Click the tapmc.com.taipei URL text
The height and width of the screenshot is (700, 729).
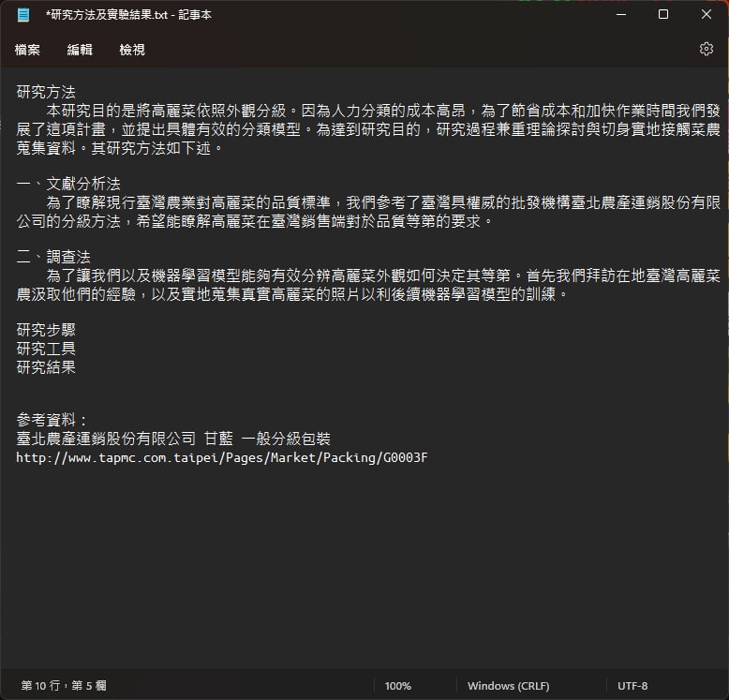[222, 458]
